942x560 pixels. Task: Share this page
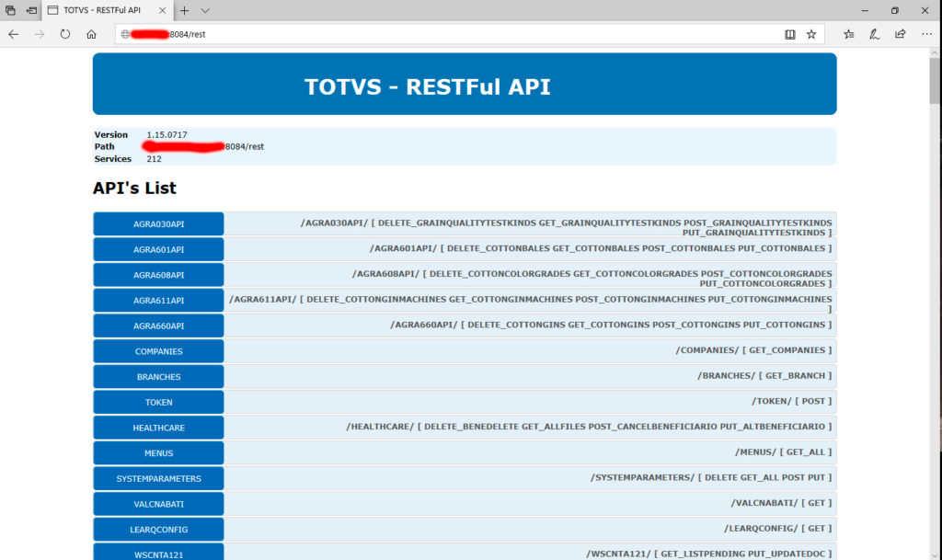[900, 34]
